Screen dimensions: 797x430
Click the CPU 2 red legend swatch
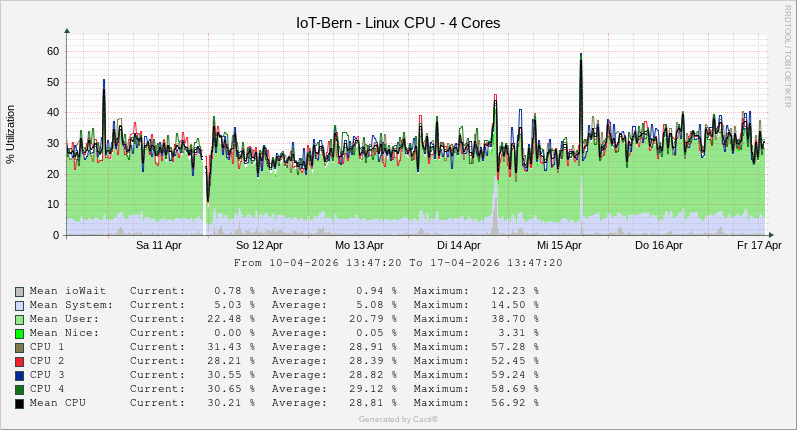point(20,361)
